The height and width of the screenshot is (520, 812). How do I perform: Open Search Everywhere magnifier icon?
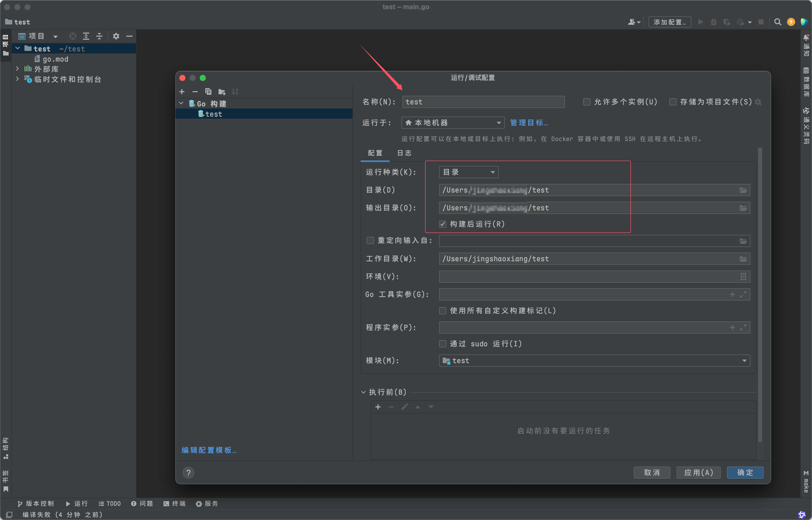click(x=778, y=22)
